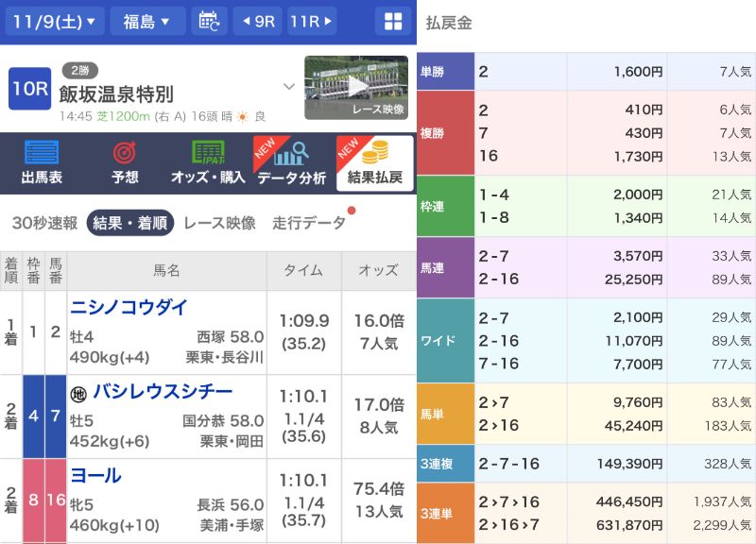Open the 福島 racecourse dropdown
Image resolution: width=756 pixels, height=544 pixels.
[x=147, y=21]
